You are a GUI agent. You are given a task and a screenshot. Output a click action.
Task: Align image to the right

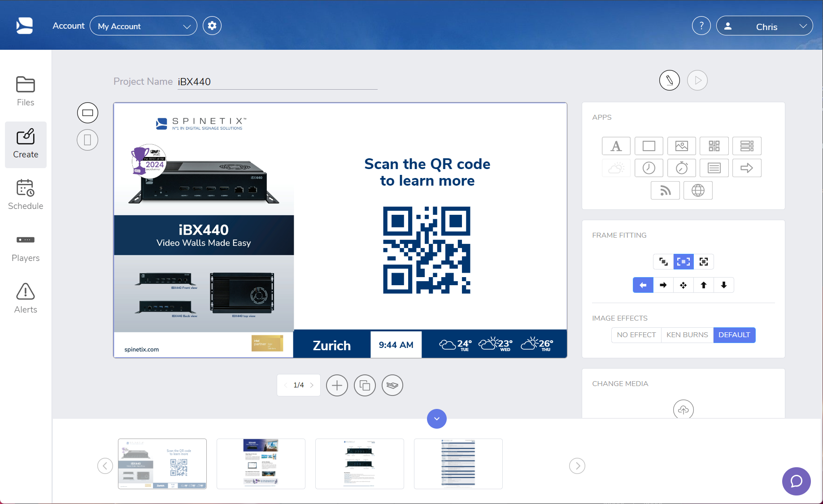tap(663, 285)
